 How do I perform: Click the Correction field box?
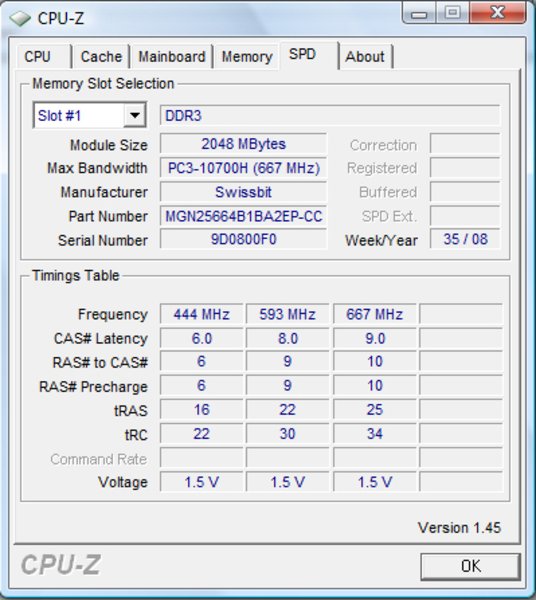tap(465, 144)
